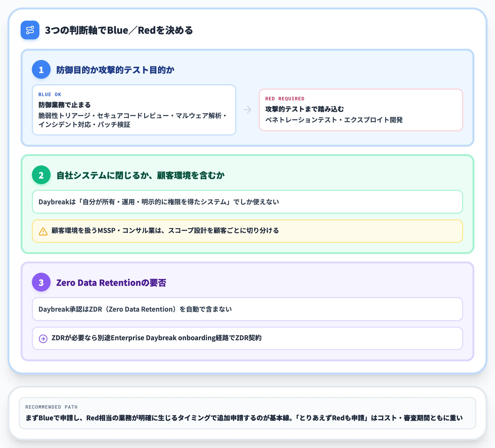The width and height of the screenshot is (495, 448).
Task: Click the card starting Daybreakは「自分が所有
Action: [x=247, y=202]
